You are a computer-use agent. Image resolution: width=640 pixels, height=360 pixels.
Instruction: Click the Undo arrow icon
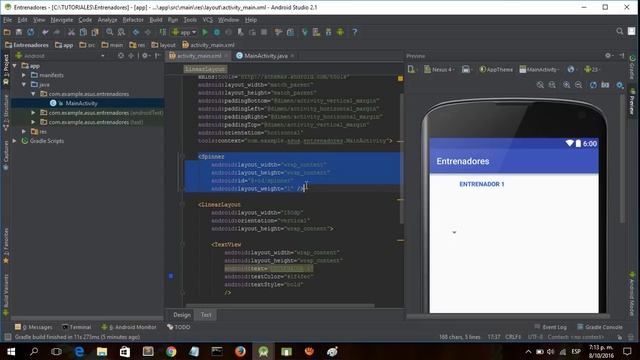pos(45,32)
